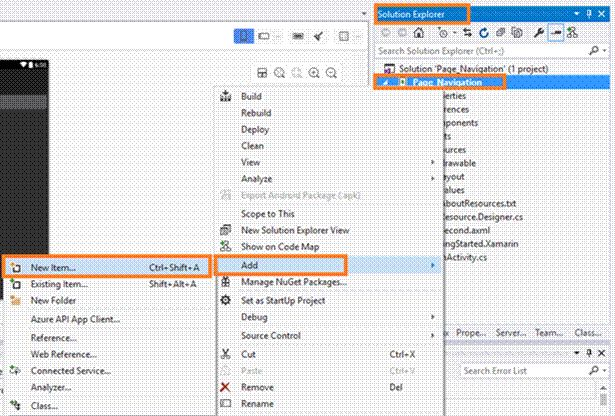Switch to the Team... panel tab
Image resolution: width=615 pixels, height=416 pixels.
coord(549,333)
